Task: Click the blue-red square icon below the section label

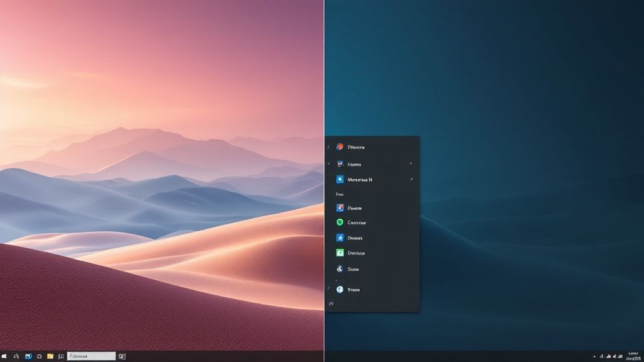Action: coord(340,207)
